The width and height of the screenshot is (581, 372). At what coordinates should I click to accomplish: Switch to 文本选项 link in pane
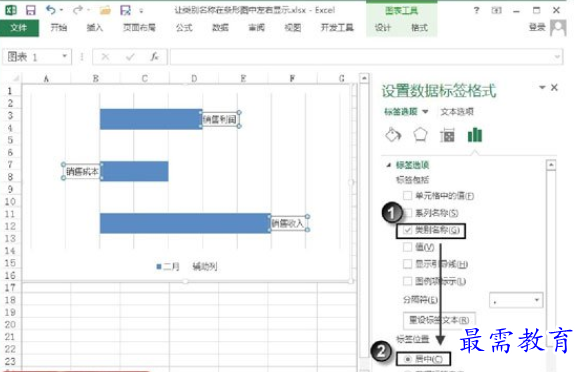[457, 112]
